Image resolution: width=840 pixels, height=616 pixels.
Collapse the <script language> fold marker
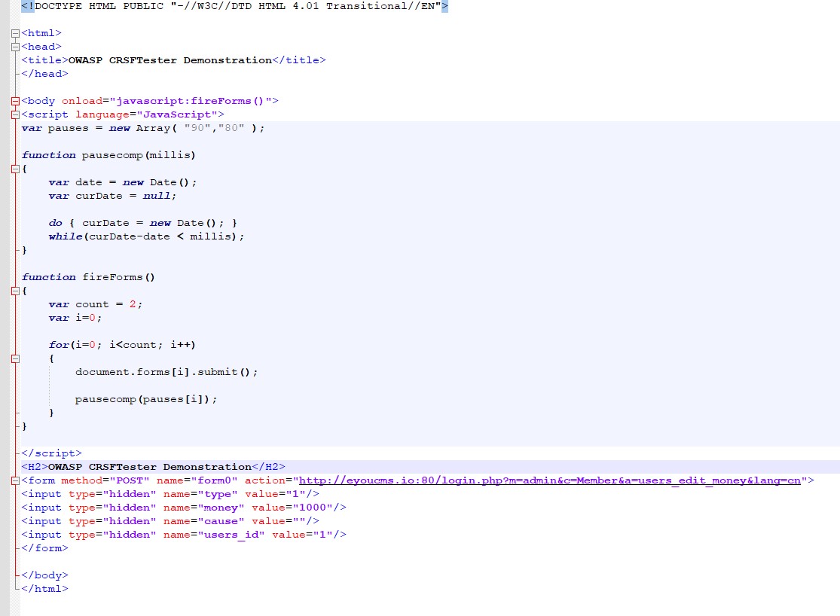click(x=15, y=114)
